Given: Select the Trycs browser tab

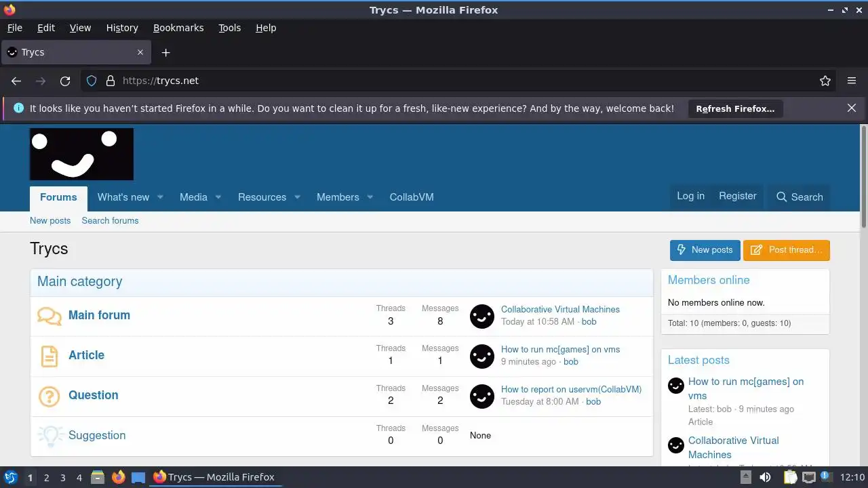Looking at the screenshot, I should [x=76, y=52].
